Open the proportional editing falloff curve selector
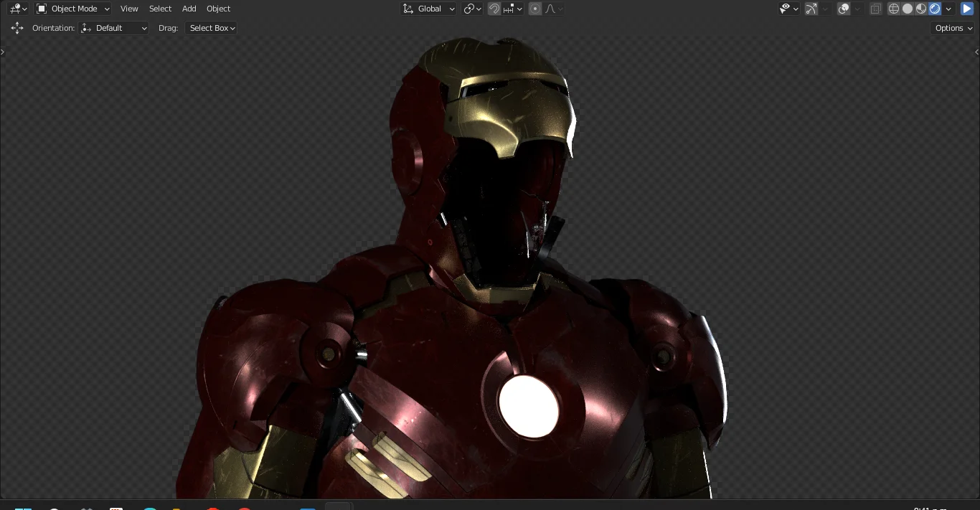The height and width of the screenshot is (510, 980). tap(550, 9)
